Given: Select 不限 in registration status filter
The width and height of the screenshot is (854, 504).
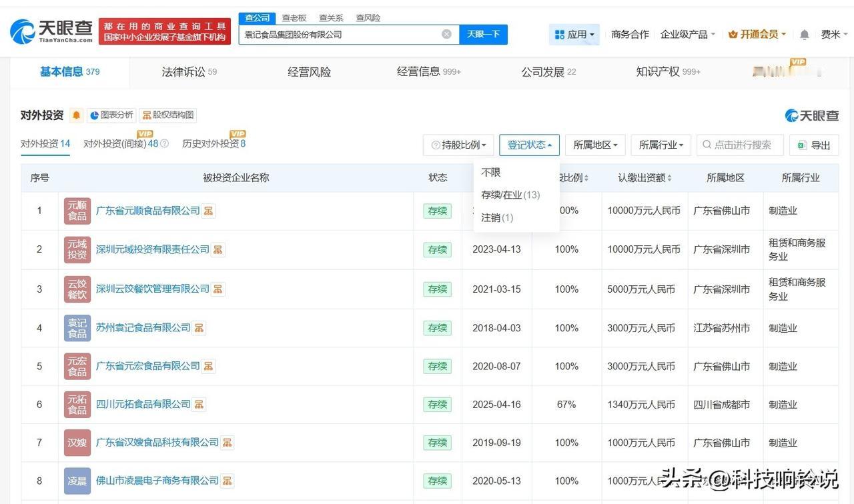Looking at the screenshot, I should (x=491, y=172).
